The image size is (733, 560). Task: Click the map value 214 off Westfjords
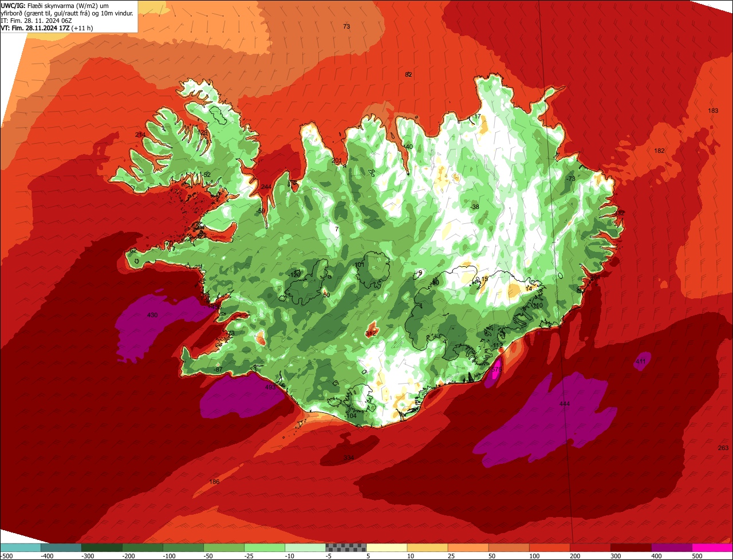tap(140, 135)
